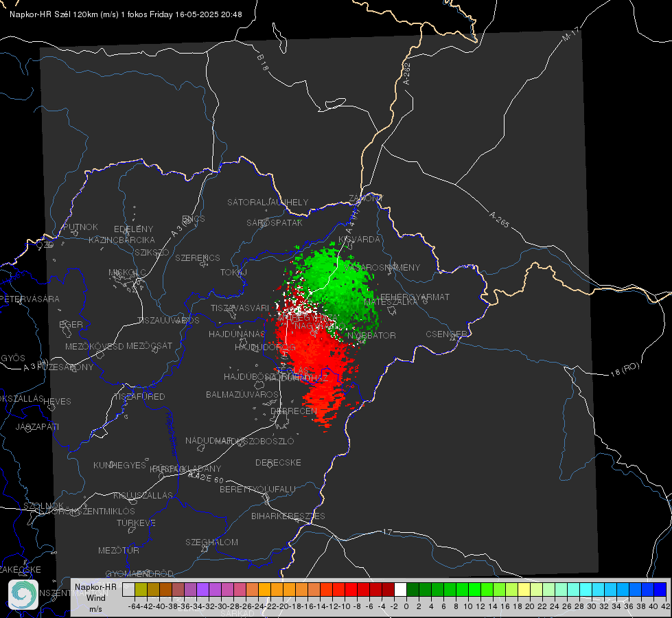Click the HAJDÚNÁNÁS city label
The image size is (672, 618).
point(237,334)
